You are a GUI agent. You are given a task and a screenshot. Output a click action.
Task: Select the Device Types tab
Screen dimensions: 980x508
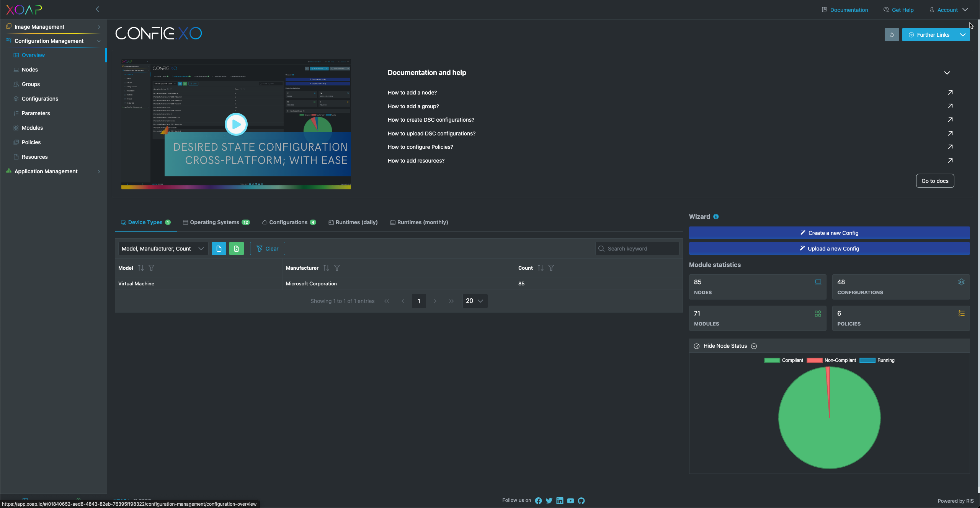pos(145,222)
